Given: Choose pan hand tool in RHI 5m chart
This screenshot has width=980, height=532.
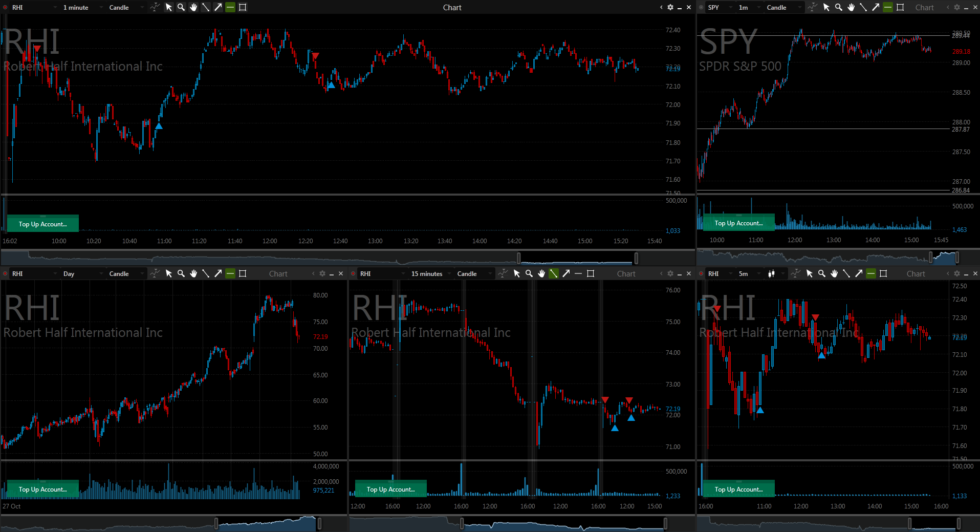Looking at the screenshot, I should (834, 273).
